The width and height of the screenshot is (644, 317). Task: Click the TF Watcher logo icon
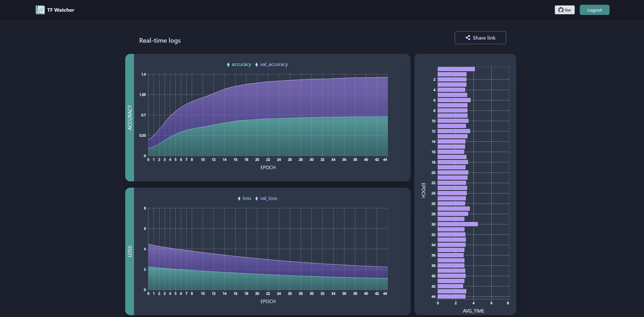coord(40,10)
